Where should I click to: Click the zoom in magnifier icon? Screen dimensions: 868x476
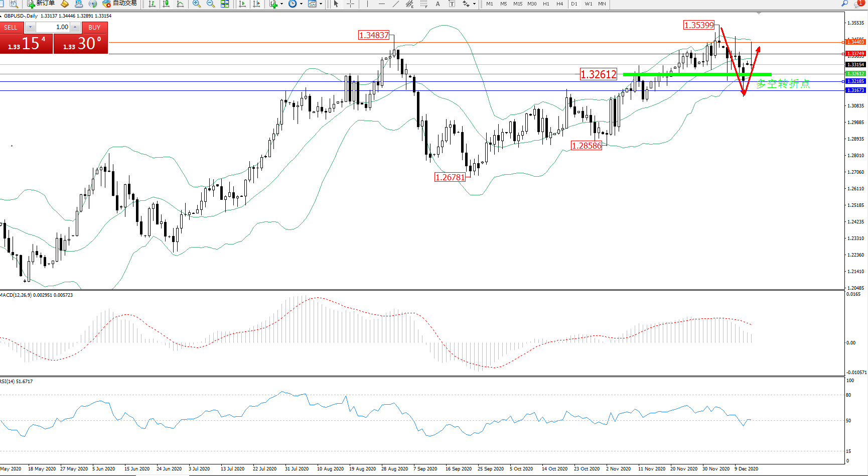(x=197, y=4)
